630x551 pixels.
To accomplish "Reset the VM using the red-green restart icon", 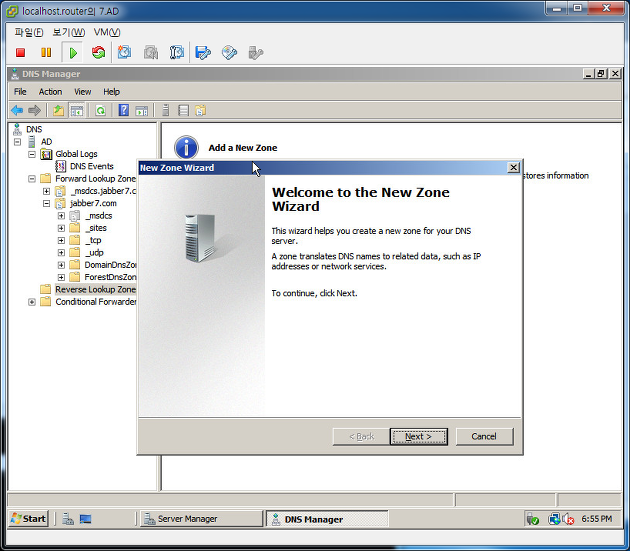I will pos(98,53).
